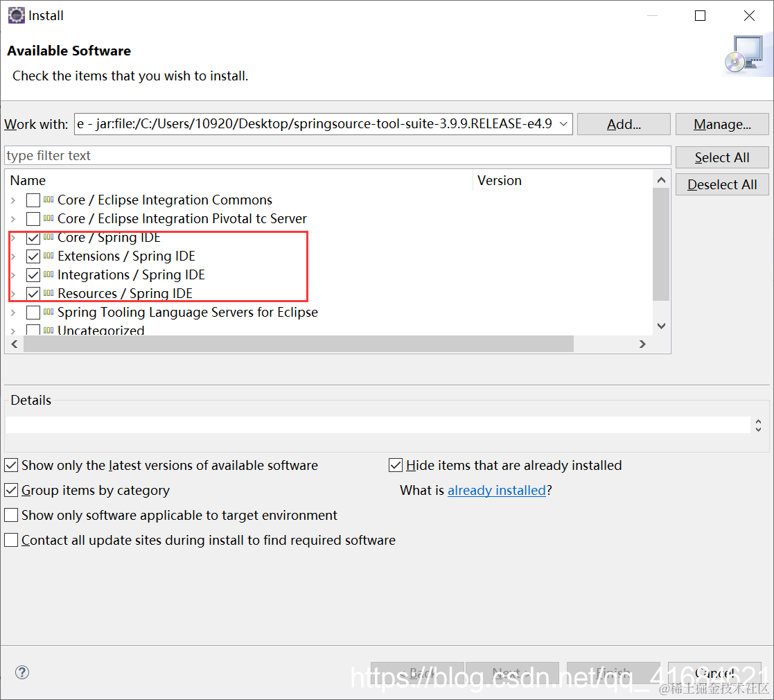Image resolution: width=774 pixels, height=700 pixels.
Task: Click category icon beside Spring Tooling Language Servers
Action: [49, 311]
